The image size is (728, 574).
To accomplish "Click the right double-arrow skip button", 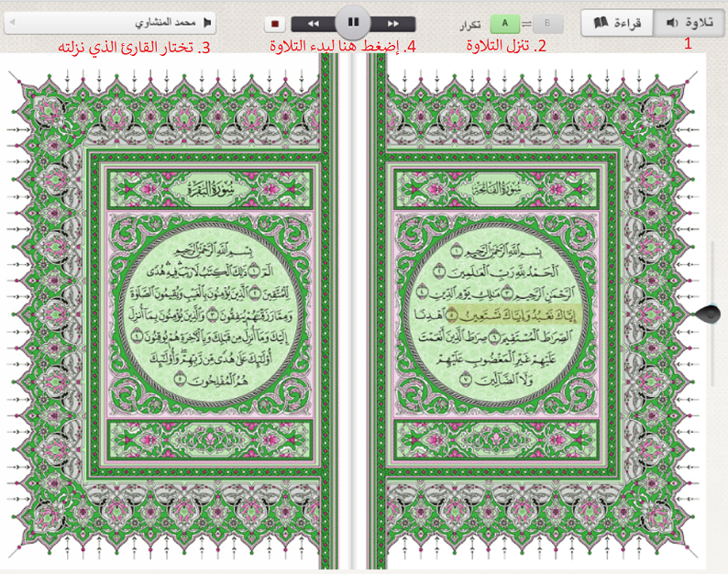I will tap(393, 24).
